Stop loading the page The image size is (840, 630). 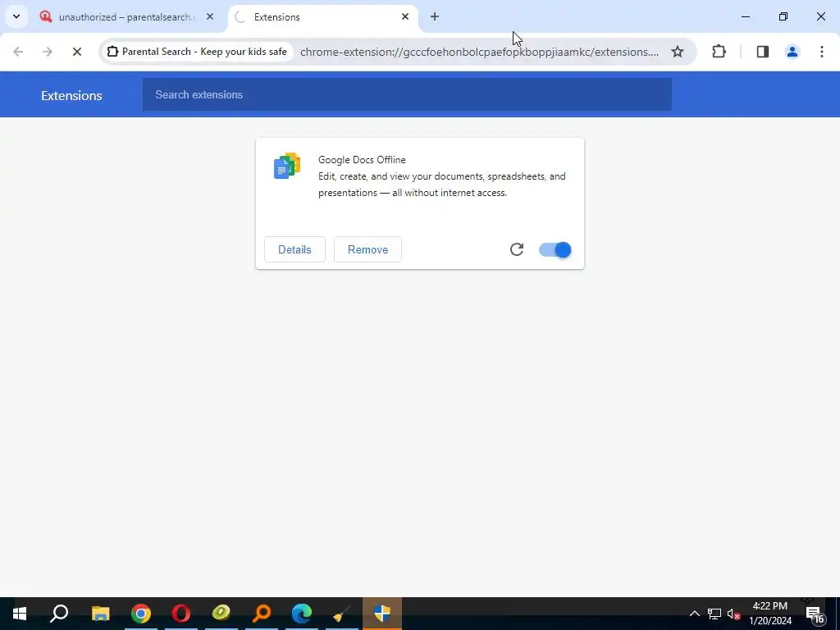[77, 52]
